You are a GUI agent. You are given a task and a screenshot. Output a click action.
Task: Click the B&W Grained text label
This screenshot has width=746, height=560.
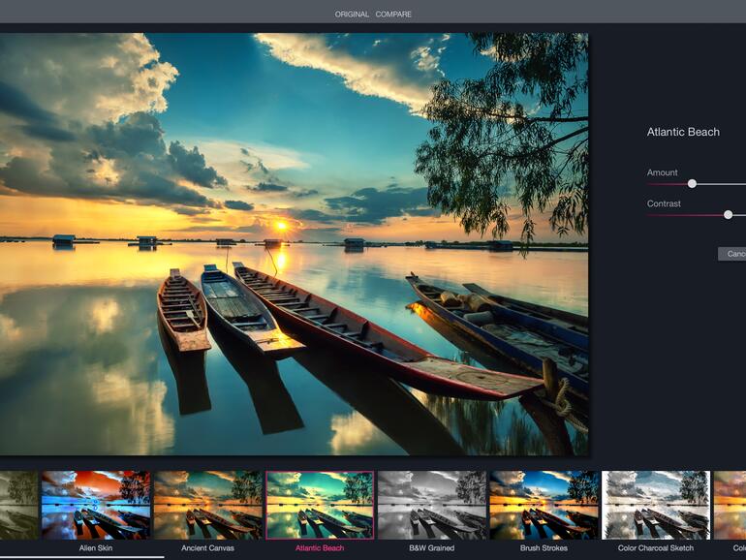[x=432, y=548]
